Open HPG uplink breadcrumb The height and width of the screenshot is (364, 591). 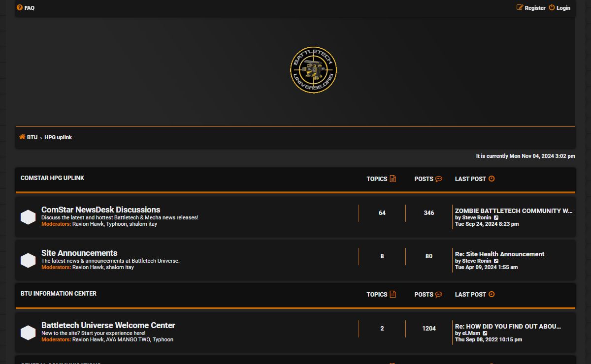58,137
